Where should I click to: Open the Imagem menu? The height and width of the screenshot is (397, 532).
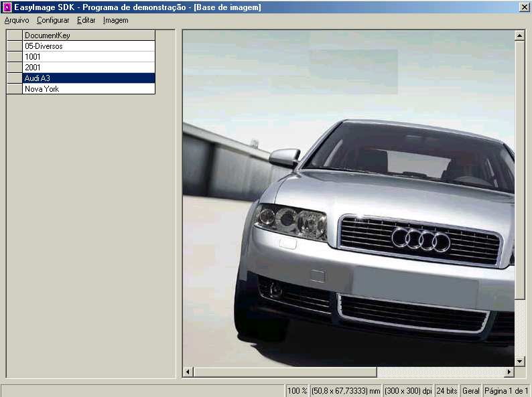coord(116,20)
